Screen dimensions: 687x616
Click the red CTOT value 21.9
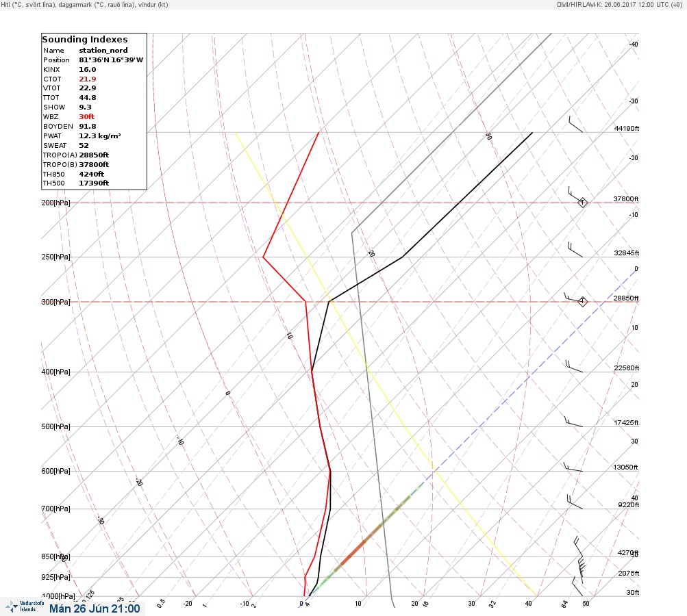click(88, 79)
